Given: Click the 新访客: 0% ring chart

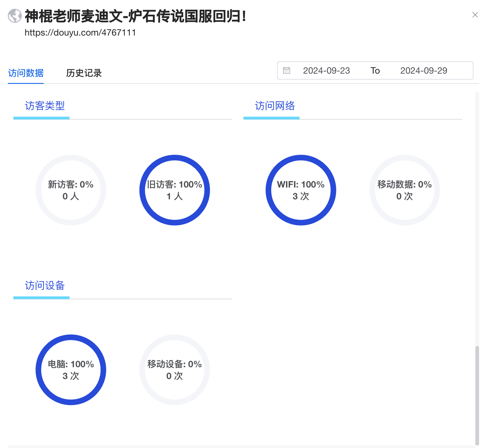Looking at the screenshot, I should click(x=71, y=190).
